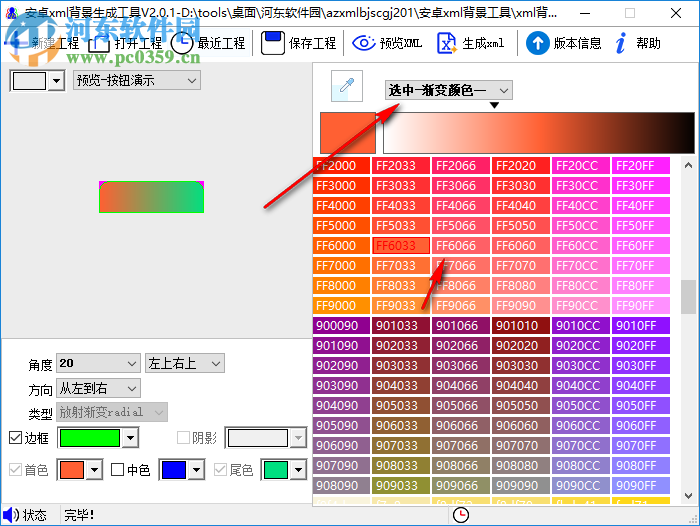Open the middle color (中色) dropdown arrow
The image size is (700, 526).
click(196, 470)
